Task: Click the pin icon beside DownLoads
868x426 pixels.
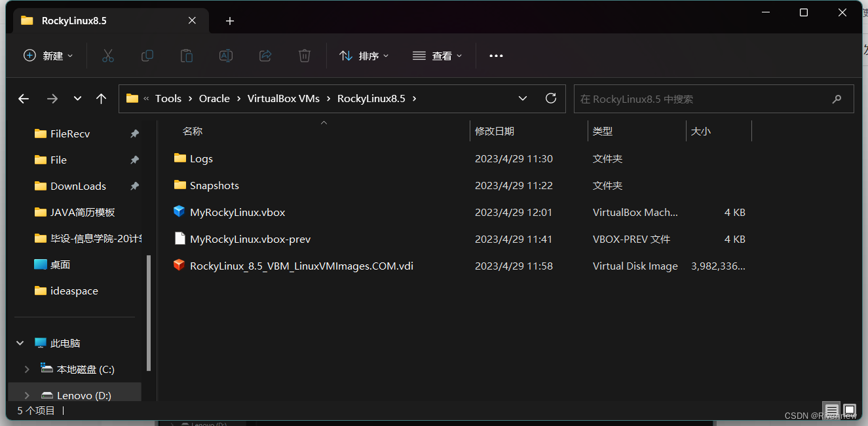Action: (134, 186)
